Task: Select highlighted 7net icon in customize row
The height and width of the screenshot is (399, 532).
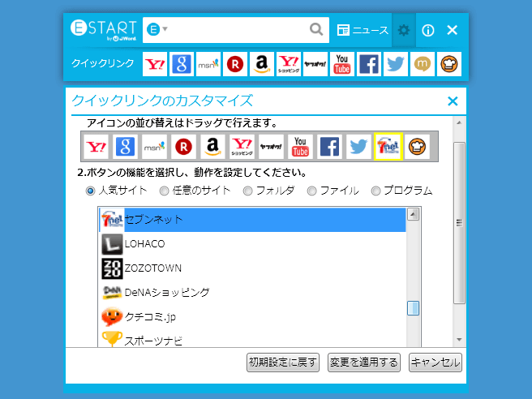Action: coord(388,147)
